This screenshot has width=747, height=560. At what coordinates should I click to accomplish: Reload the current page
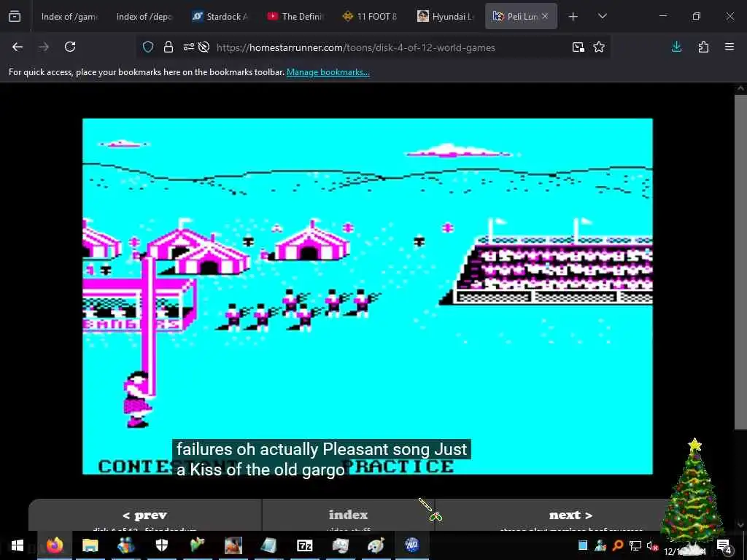point(70,47)
